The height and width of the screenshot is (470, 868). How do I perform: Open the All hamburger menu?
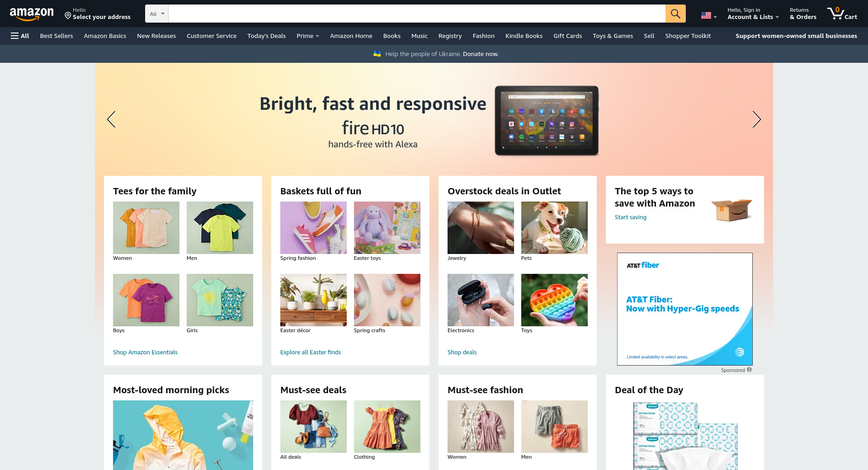tap(20, 36)
